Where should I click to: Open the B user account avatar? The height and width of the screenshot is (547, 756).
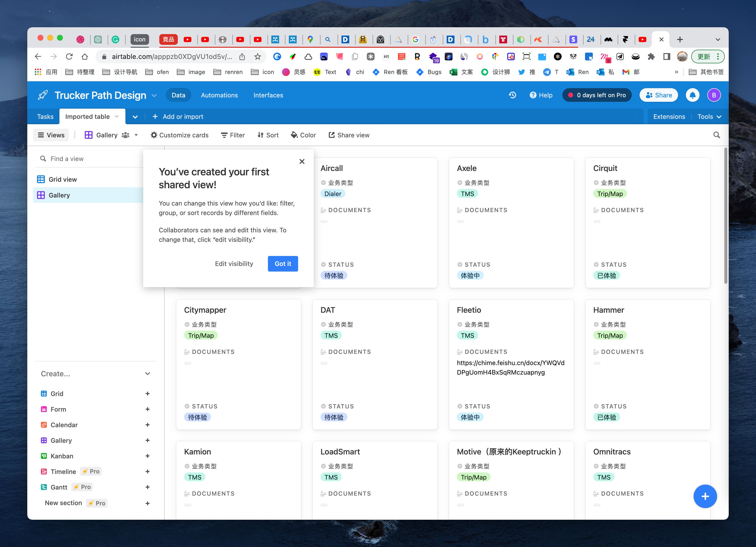click(x=714, y=95)
